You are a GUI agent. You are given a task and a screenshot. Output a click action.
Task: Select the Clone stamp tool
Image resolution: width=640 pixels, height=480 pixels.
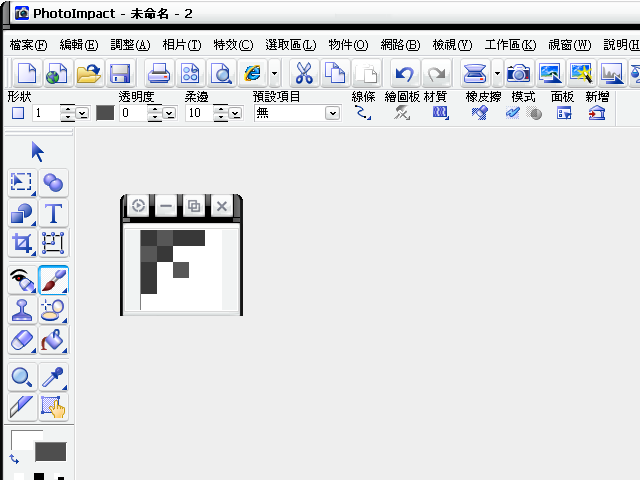click(x=22, y=310)
